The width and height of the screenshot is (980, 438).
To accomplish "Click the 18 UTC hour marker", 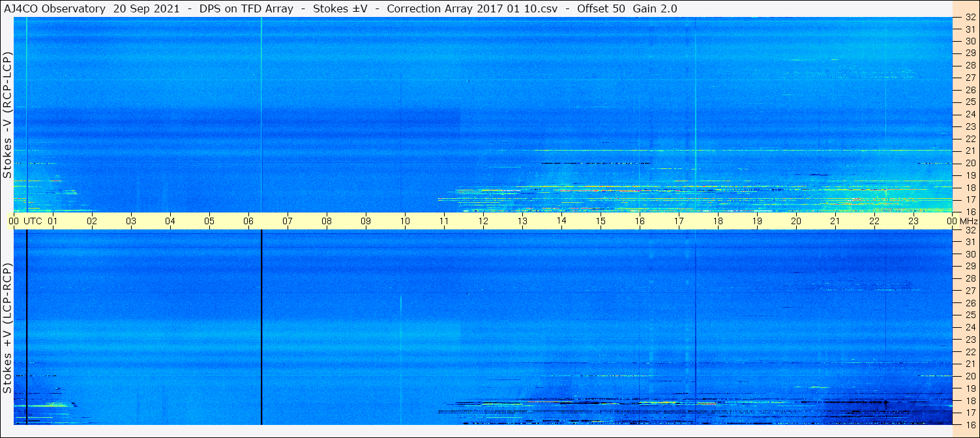I will click(718, 221).
